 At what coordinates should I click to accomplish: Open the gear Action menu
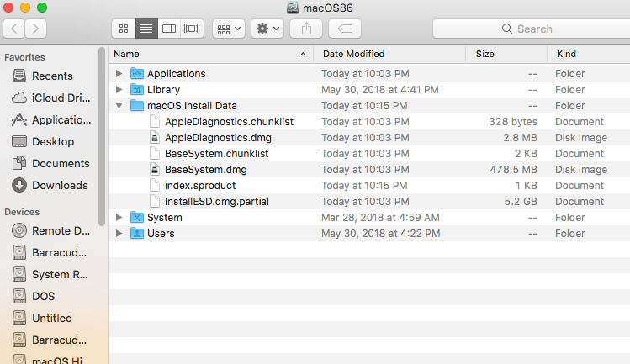(267, 29)
